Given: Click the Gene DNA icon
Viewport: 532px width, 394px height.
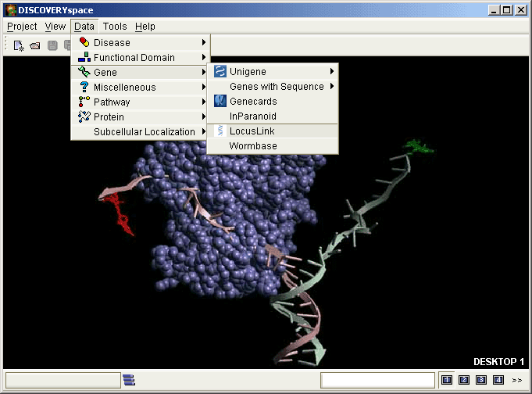Looking at the screenshot, I should [x=84, y=72].
